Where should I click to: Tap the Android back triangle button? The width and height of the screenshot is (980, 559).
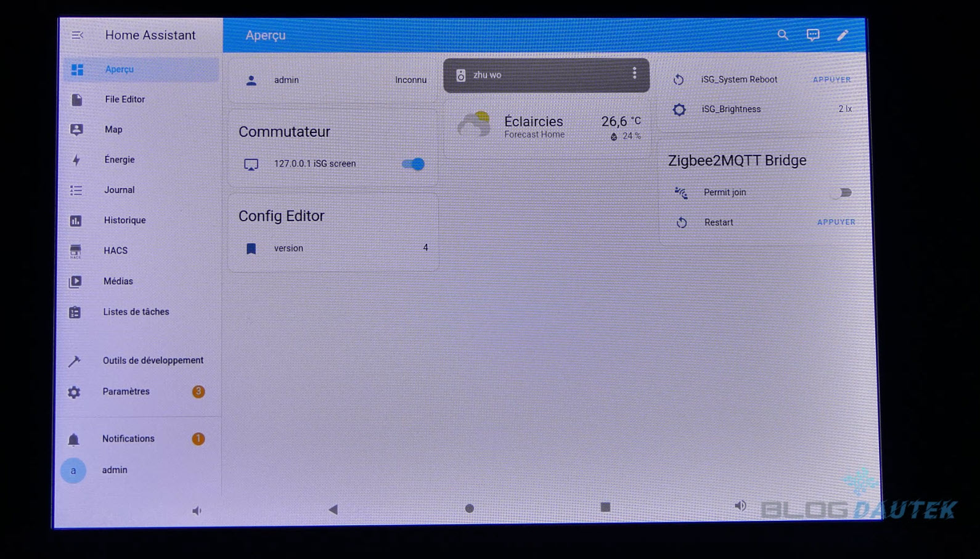[333, 509]
